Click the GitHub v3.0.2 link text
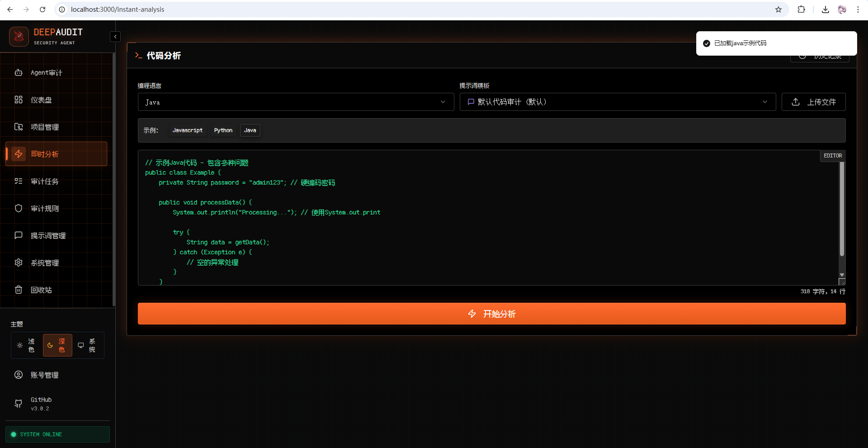Image resolution: width=868 pixels, height=448 pixels. (41, 404)
